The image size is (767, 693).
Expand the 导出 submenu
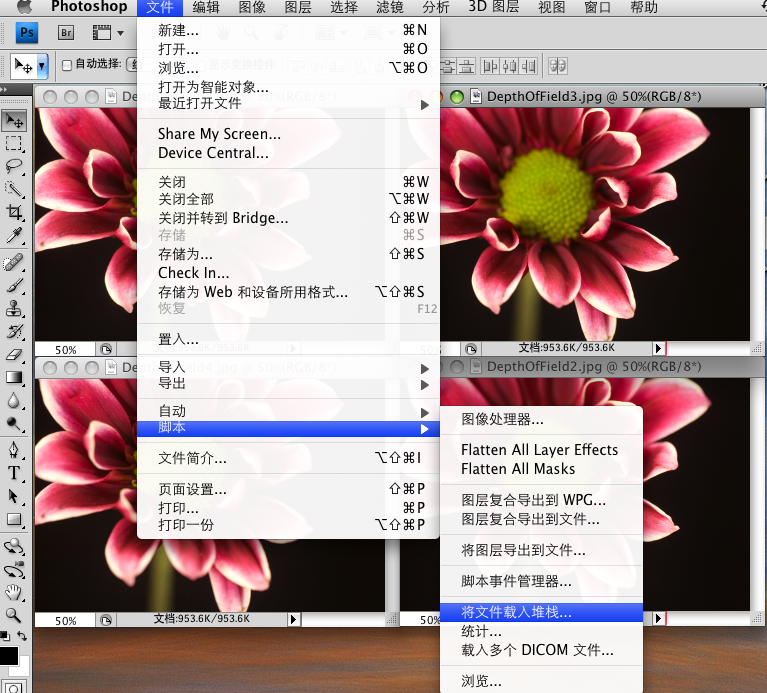[x=425, y=385]
